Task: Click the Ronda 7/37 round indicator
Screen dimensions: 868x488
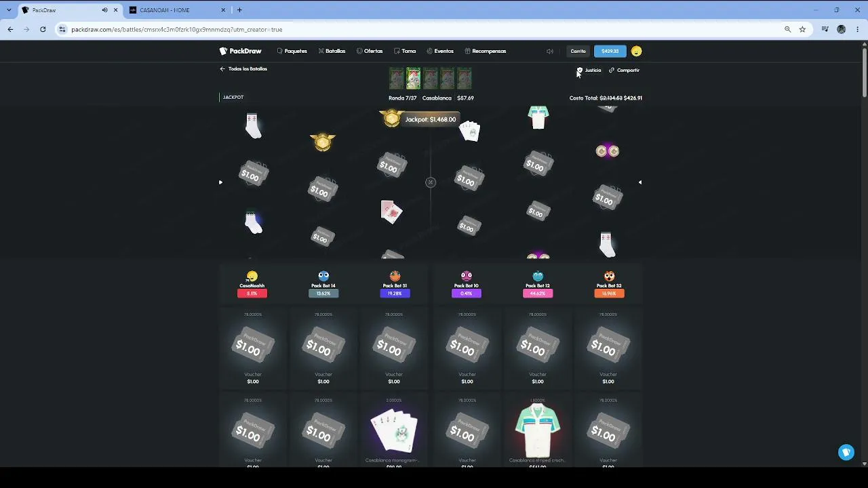Action: [403, 98]
